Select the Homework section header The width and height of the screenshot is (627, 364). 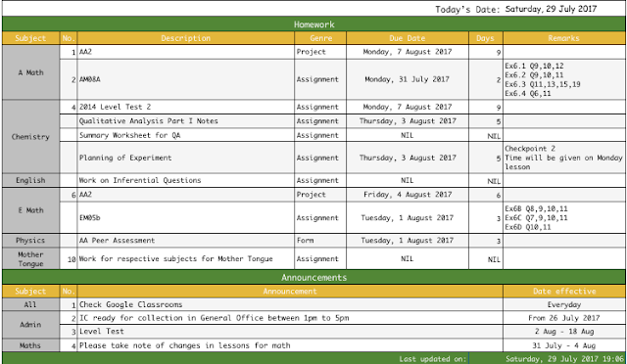[x=313, y=24]
